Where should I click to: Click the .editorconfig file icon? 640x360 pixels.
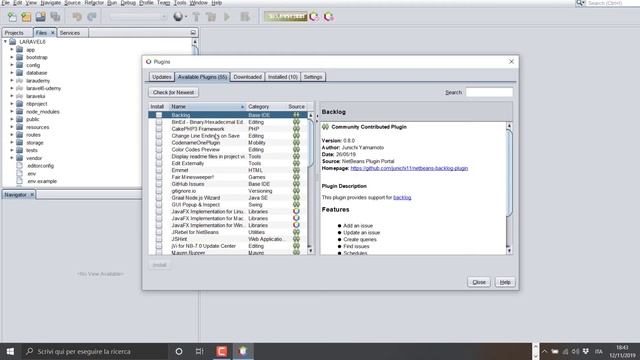click(19, 166)
